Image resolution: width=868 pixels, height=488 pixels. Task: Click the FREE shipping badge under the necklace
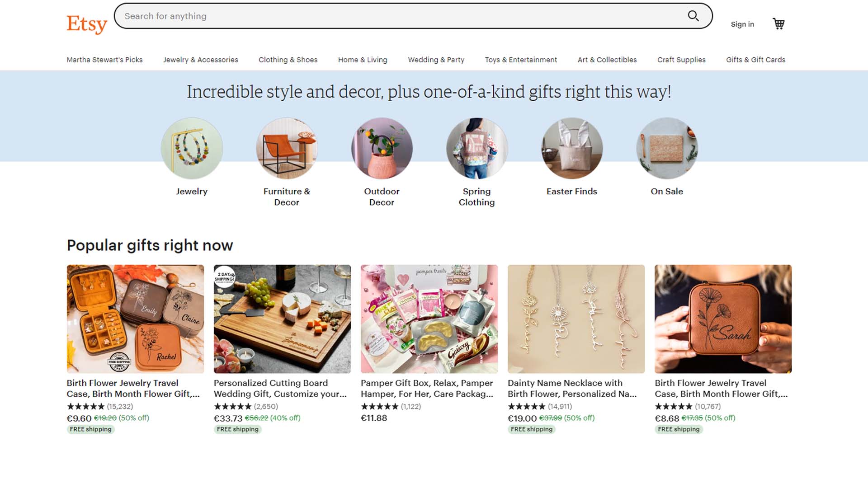532,430
